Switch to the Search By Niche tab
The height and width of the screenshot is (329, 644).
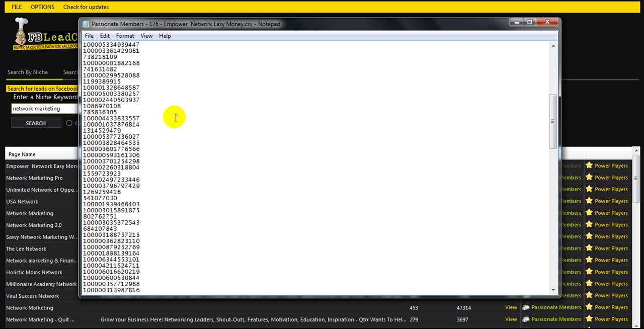click(x=28, y=72)
